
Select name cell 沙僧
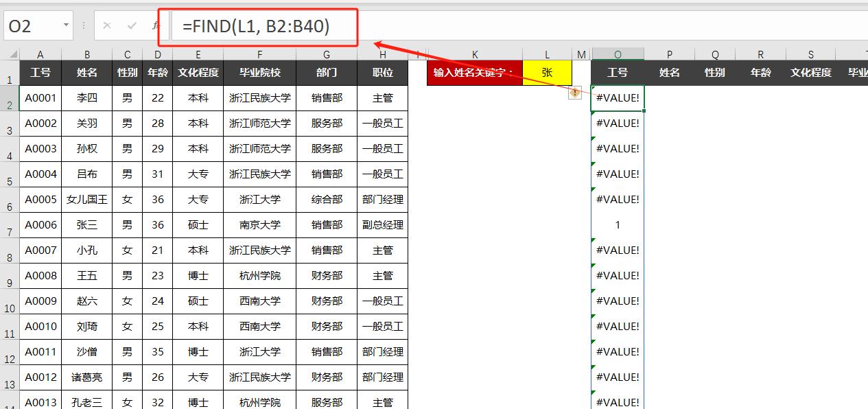[x=87, y=351]
